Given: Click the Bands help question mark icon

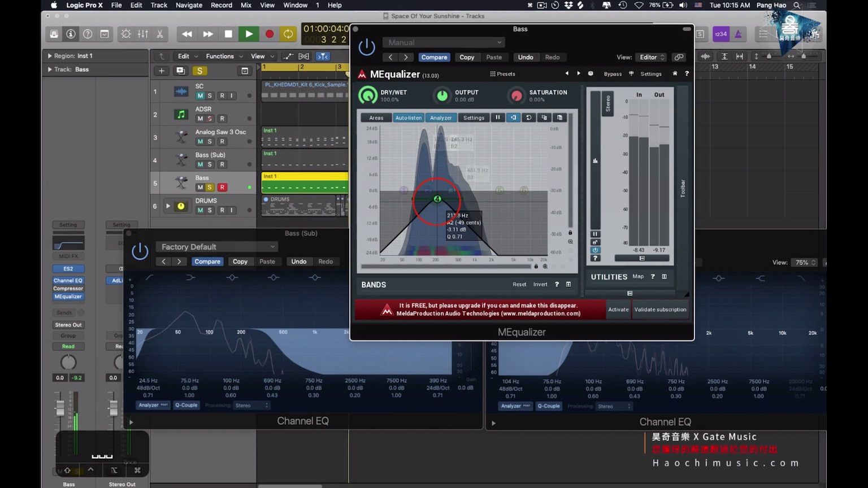Looking at the screenshot, I should [x=557, y=285].
